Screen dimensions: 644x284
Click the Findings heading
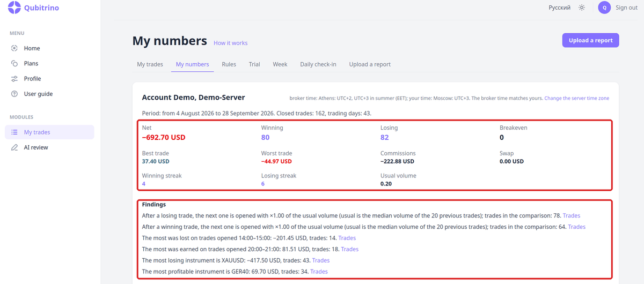point(154,204)
